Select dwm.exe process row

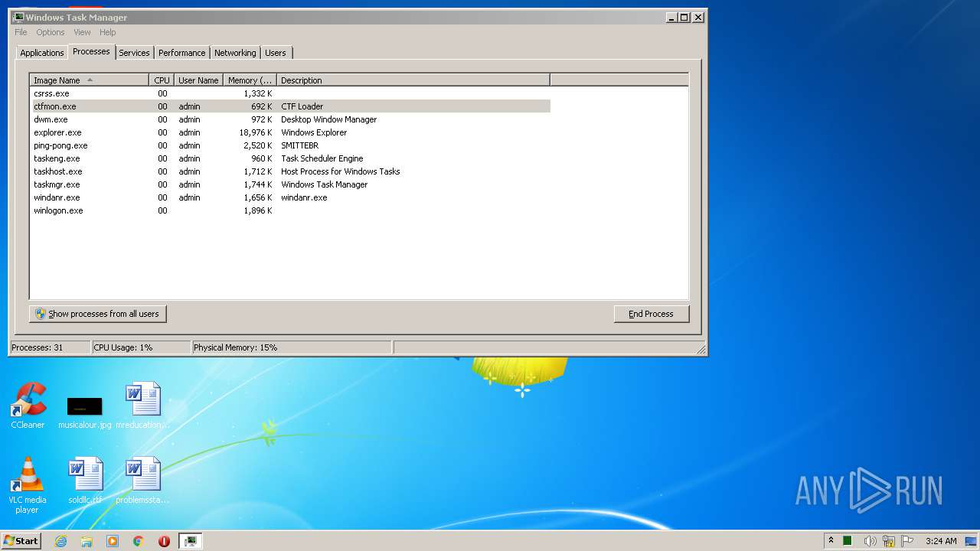tap(290, 119)
